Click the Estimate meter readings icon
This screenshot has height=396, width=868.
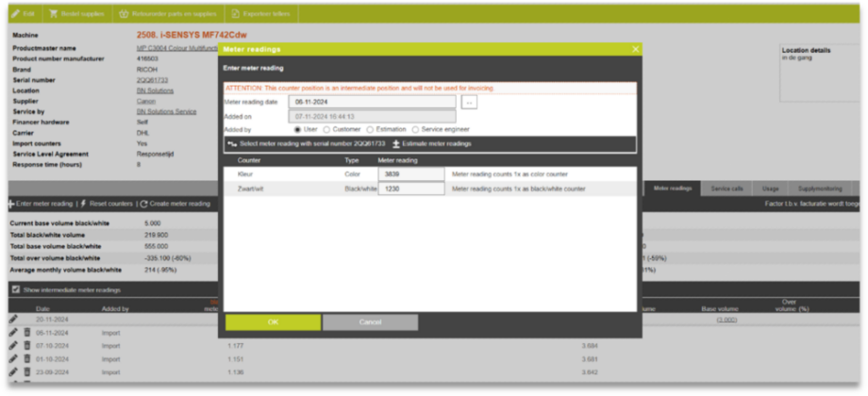pos(396,144)
